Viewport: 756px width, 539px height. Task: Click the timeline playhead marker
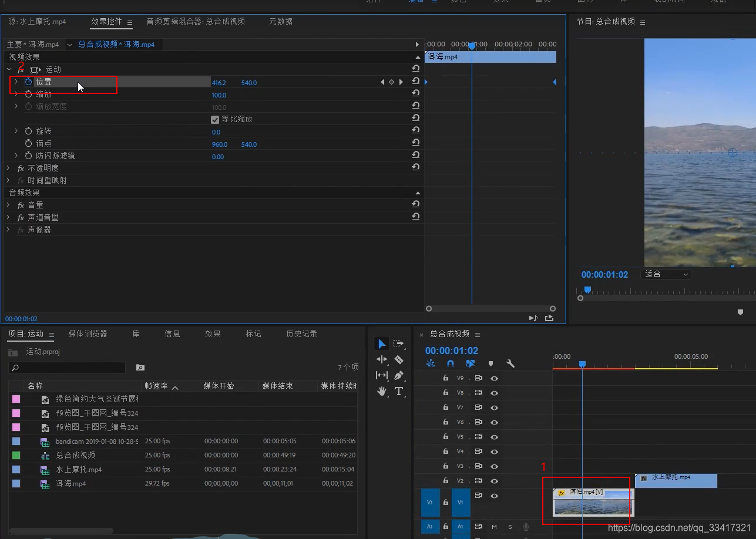tap(582, 364)
